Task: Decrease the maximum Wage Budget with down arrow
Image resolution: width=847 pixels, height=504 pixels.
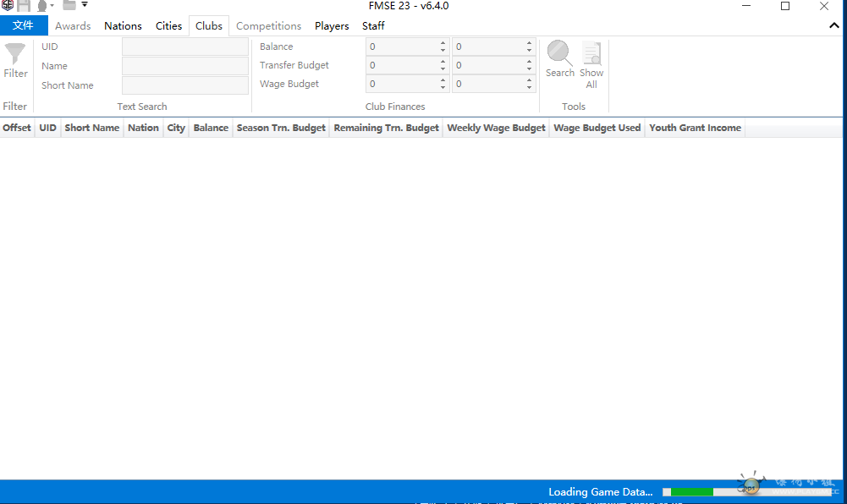Action: click(530, 88)
